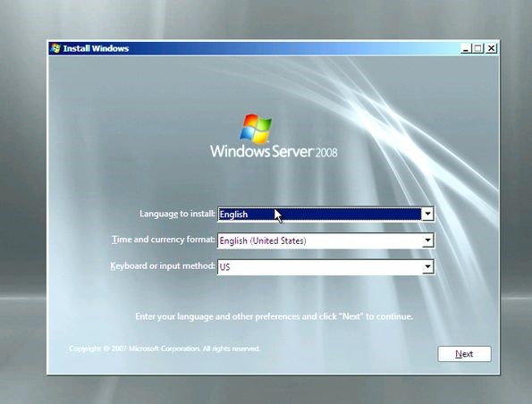Click the Keyboard or input method label
The image size is (532, 404).
[163, 266]
